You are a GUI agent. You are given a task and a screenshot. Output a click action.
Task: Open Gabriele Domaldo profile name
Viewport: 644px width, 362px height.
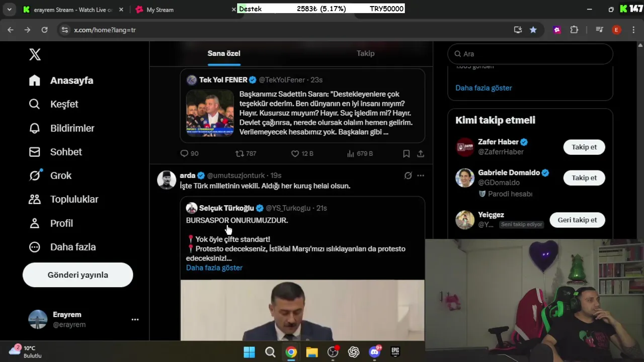click(x=509, y=172)
